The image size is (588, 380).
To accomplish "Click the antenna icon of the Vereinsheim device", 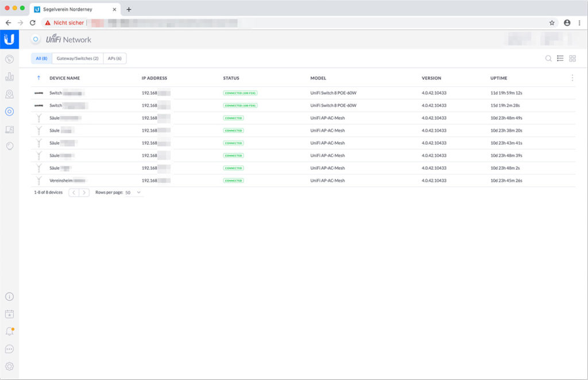I will point(38,181).
